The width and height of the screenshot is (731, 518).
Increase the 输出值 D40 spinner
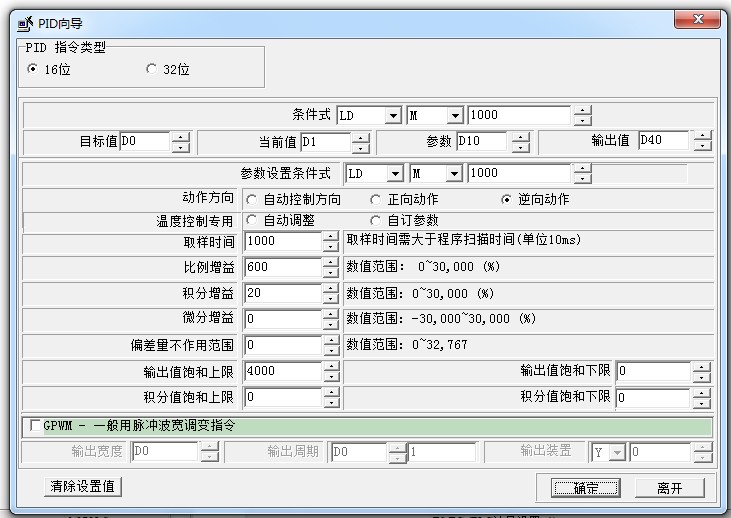pyautogui.click(x=701, y=137)
